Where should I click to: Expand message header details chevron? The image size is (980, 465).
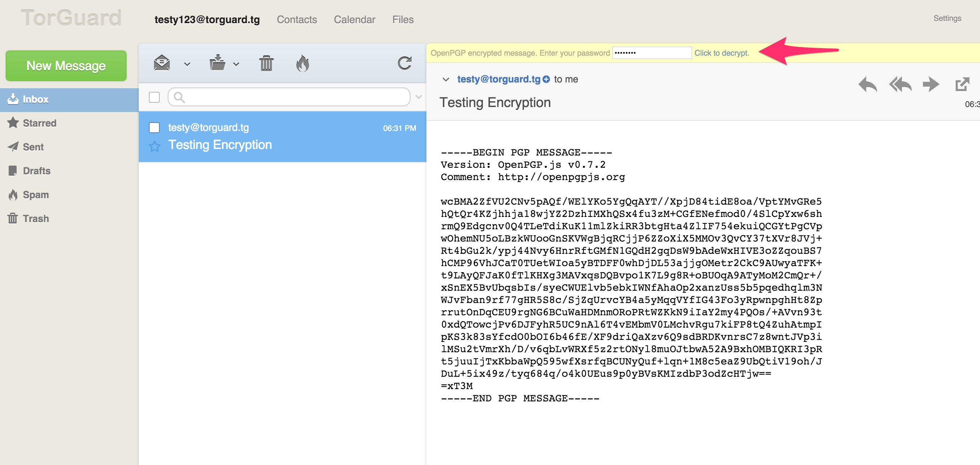[x=446, y=80]
